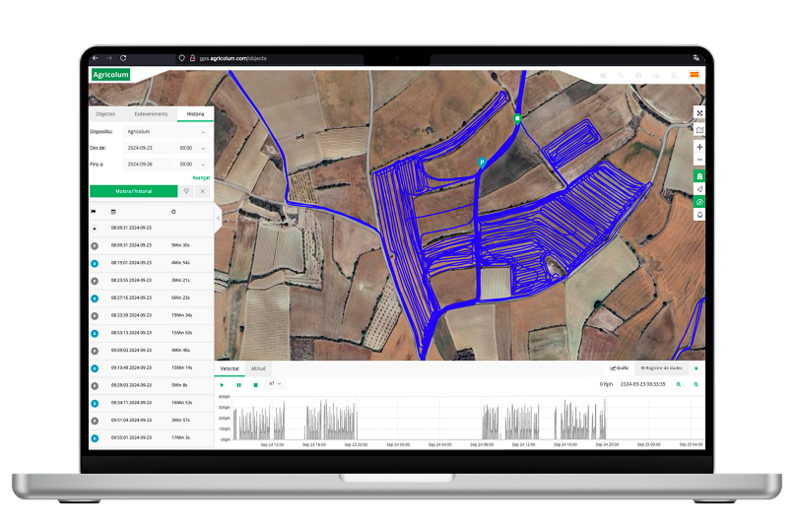Image resolution: width=794 pixels, height=532 pixels.
Task: Click the Mostra l'historial button
Action: [x=133, y=191]
